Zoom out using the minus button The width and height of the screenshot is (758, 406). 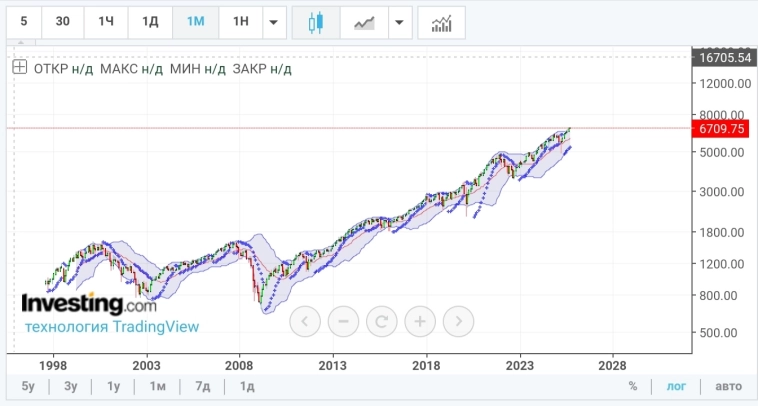(x=343, y=321)
